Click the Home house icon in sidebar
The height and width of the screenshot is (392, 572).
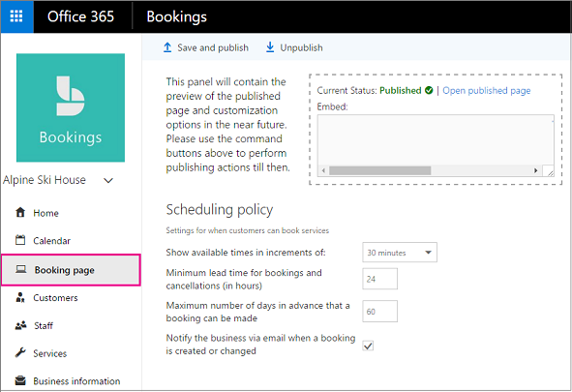pyautogui.click(x=20, y=212)
